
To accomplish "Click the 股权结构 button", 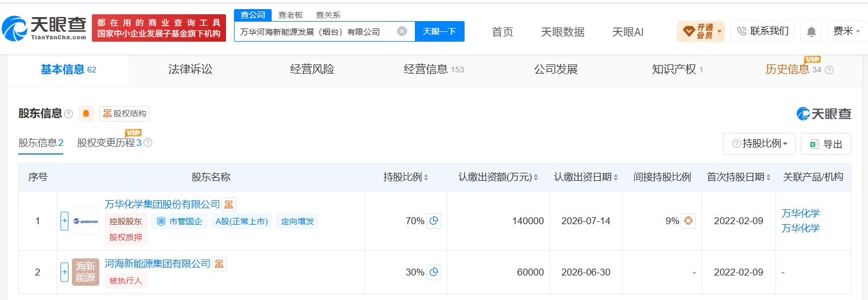I will [x=124, y=113].
